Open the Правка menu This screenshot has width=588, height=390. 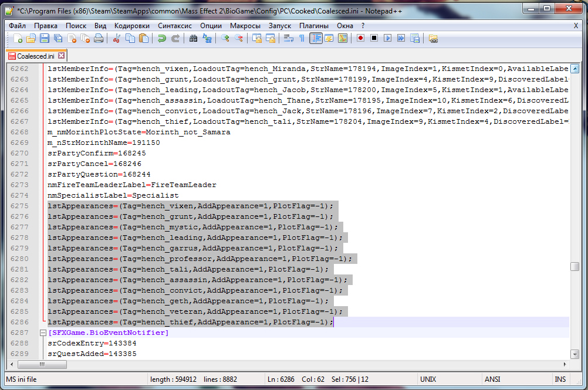pos(46,25)
